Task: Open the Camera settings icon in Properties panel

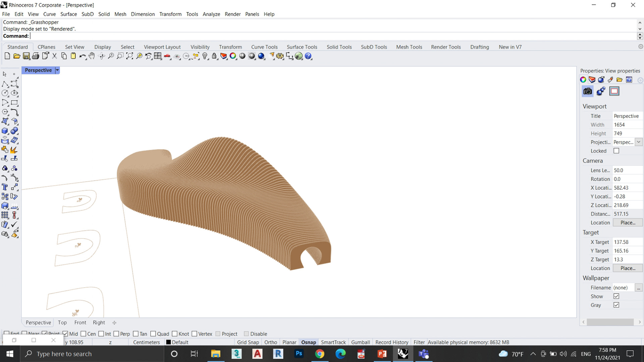Action: [587, 91]
